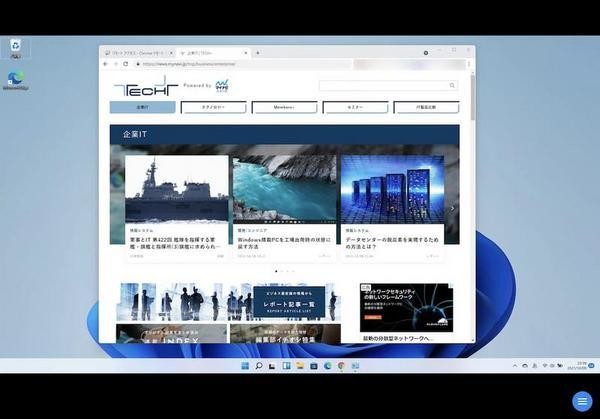Image resolution: width=600 pixels, height=419 pixels.
Task: Select the 企業IT navigation button
Action: tap(142, 107)
